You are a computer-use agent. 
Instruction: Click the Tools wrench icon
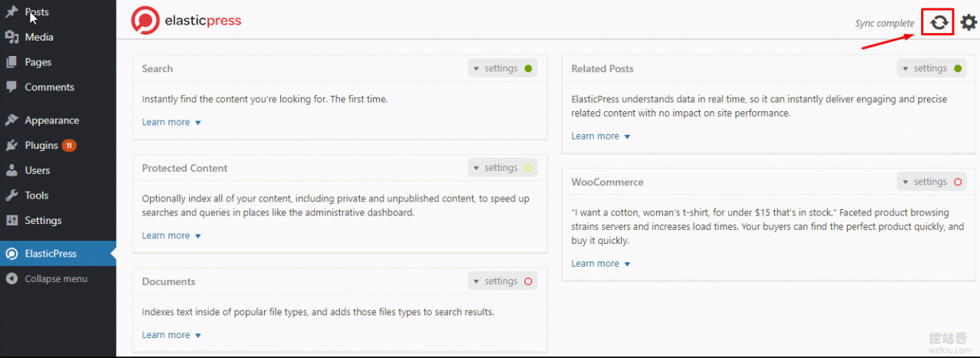pyautogui.click(x=11, y=195)
